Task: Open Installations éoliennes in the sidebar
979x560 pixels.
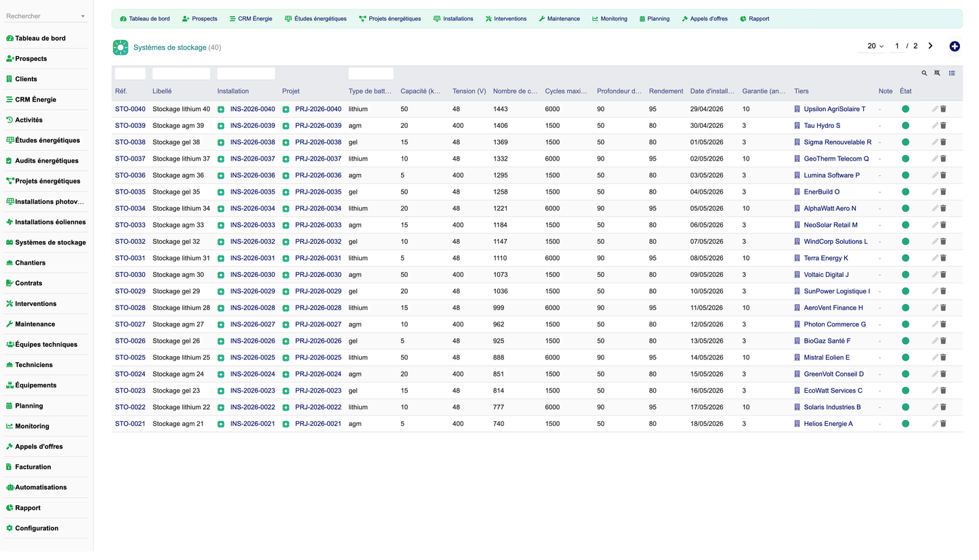Action: (46, 222)
